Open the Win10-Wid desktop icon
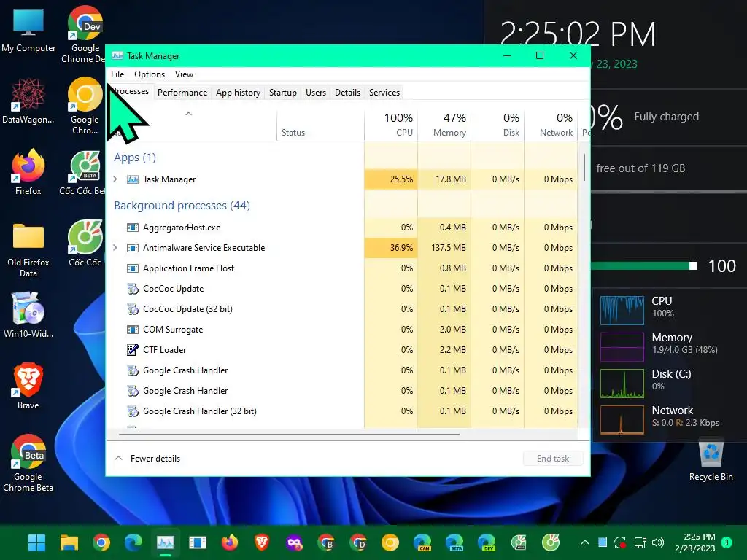Viewport: 747px width, 560px height. point(28,315)
